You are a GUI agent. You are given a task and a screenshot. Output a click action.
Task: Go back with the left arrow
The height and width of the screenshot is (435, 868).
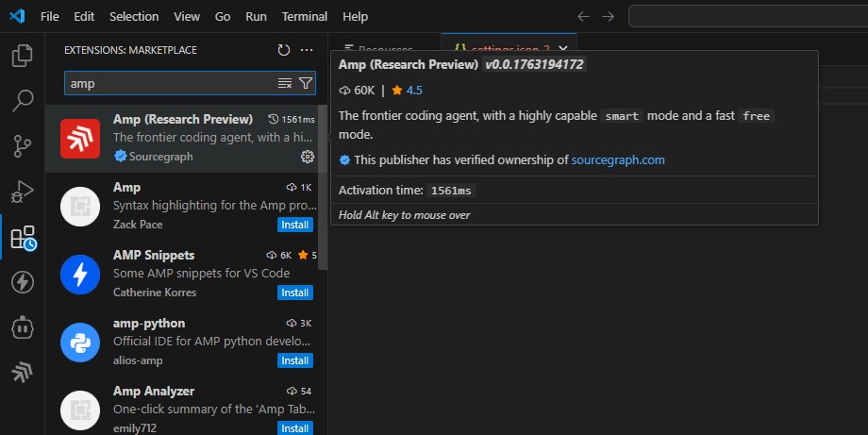(583, 17)
